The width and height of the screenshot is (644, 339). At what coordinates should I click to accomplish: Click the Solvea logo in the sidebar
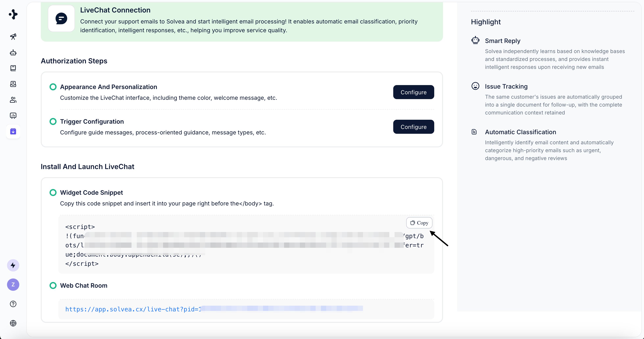(13, 14)
